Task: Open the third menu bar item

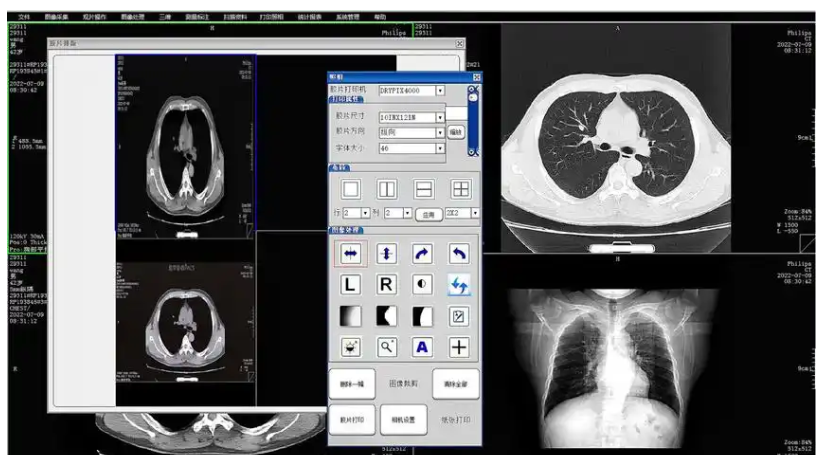Action: 95,17
